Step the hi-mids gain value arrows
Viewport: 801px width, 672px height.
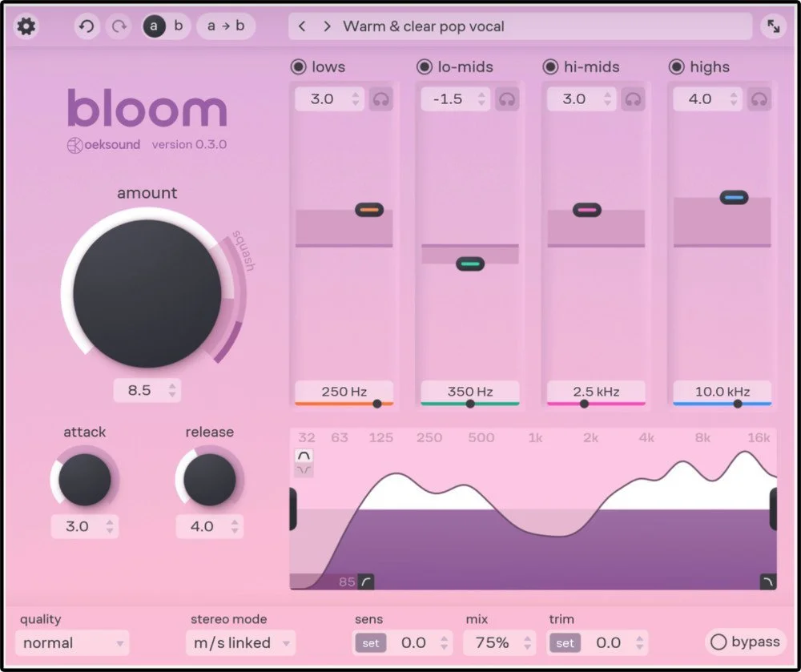pyautogui.click(x=607, y=99)
